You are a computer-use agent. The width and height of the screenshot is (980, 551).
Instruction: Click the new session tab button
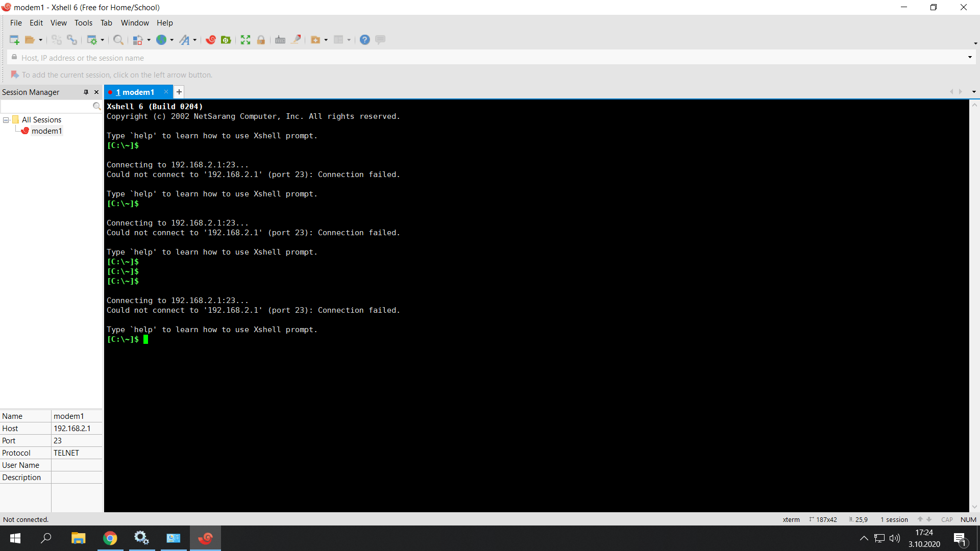(x=178, y=92)
